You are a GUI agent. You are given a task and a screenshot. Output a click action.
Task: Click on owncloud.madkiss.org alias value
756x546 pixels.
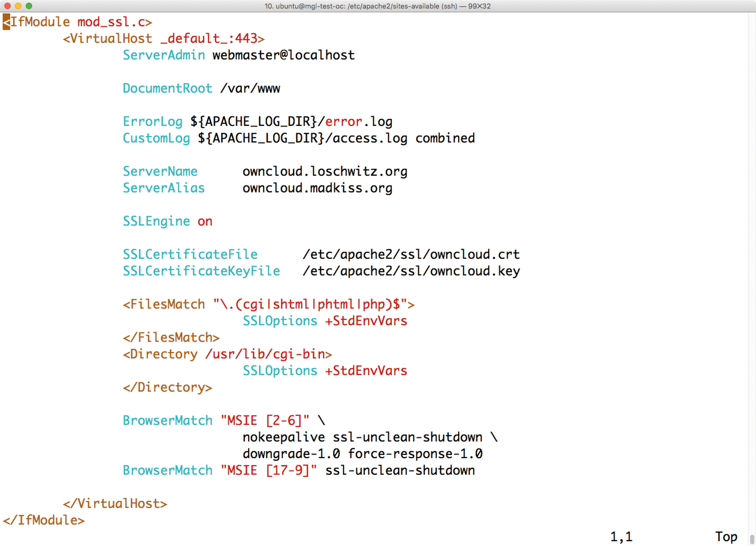click(x=317, y=188)
